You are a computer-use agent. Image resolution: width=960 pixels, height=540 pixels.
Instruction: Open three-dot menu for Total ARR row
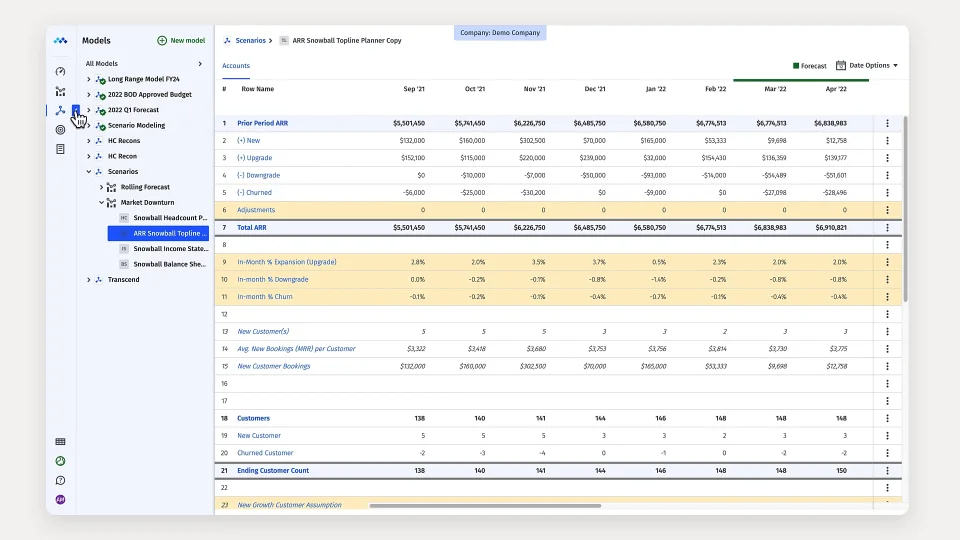coord(887,228)
